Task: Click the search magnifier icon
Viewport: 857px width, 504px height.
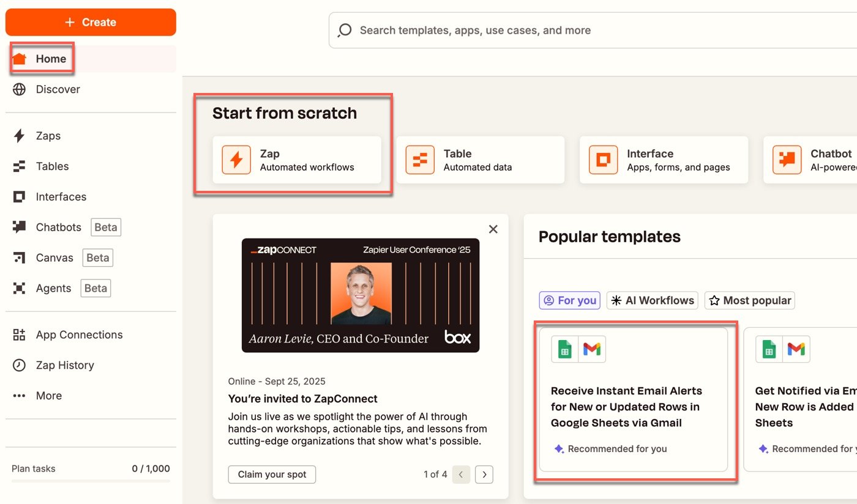Action: (x=345, y=30)
